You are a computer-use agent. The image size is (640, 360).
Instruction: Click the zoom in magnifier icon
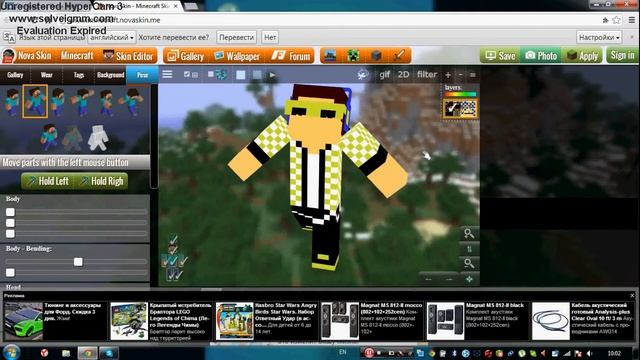pos(469,233)
